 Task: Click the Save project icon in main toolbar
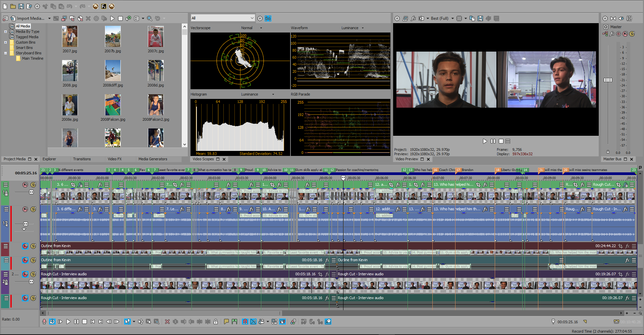pyautogui.click(x=21, y=6)
